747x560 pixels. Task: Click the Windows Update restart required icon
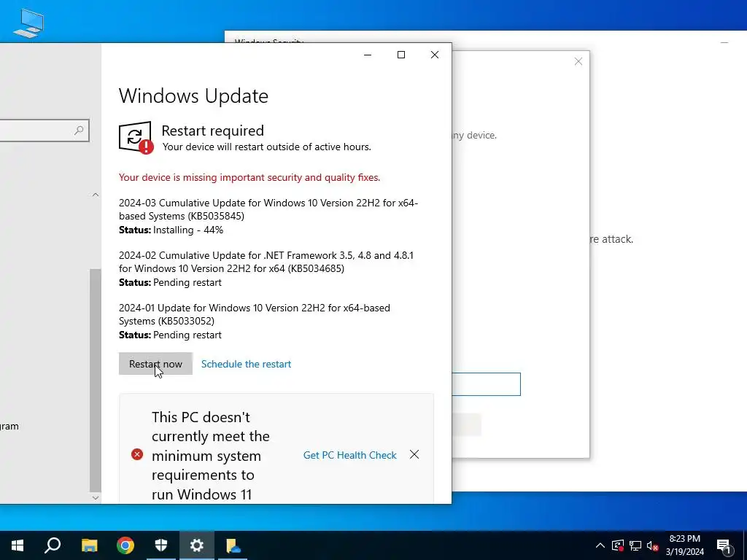(136, 138)
